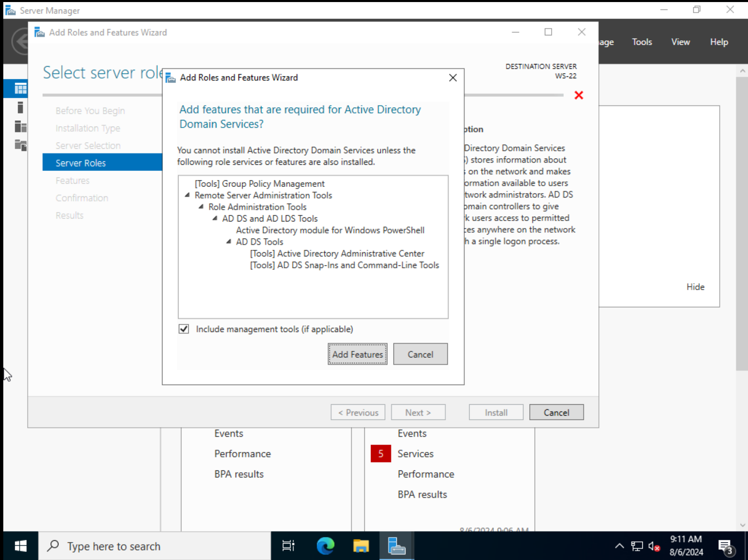
Task: Click the taskbar search box
Action: (x=155, y=546)
